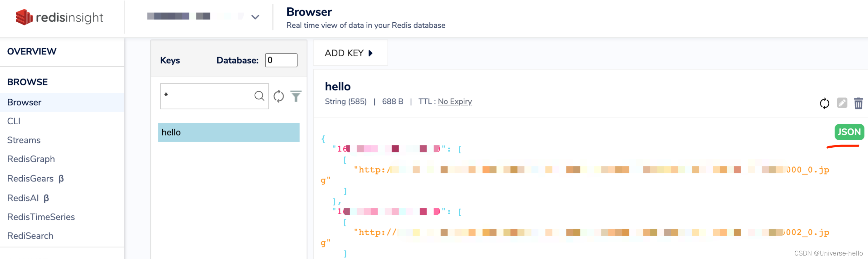Click the Database number input field

click(x=281, y=60)
